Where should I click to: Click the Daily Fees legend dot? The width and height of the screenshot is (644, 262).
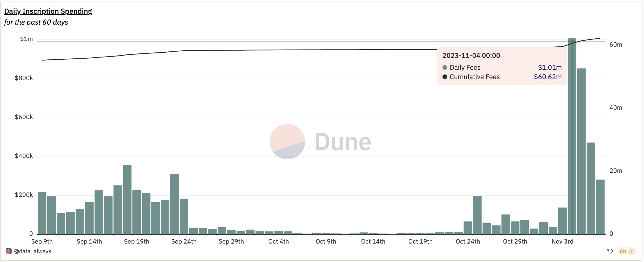(x=445, y=67)
